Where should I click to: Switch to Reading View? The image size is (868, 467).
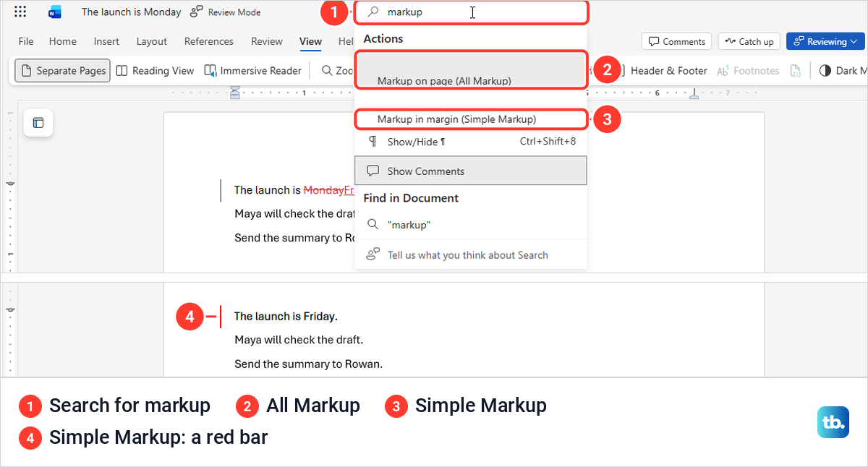(156, 71)
